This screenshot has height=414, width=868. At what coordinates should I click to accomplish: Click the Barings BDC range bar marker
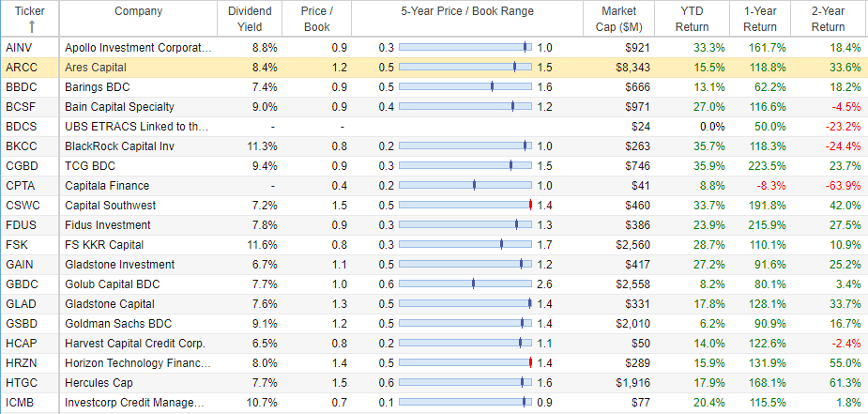point(492,87)
